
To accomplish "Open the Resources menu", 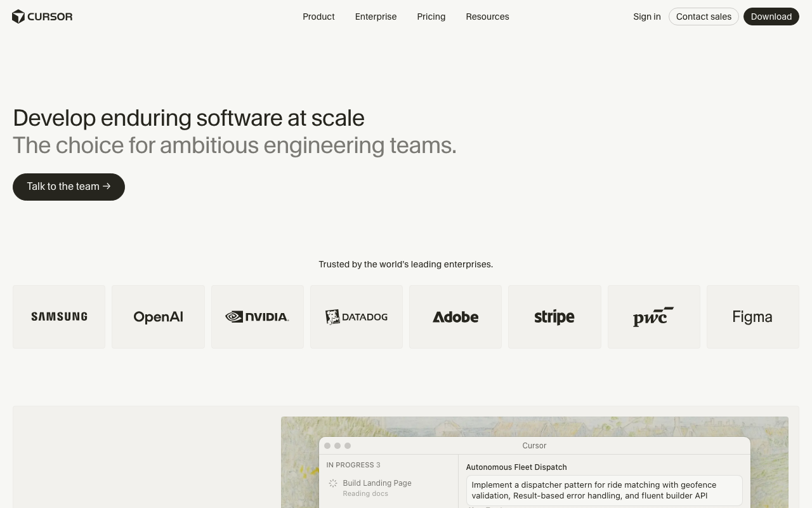I will click(x=487, y=17).
